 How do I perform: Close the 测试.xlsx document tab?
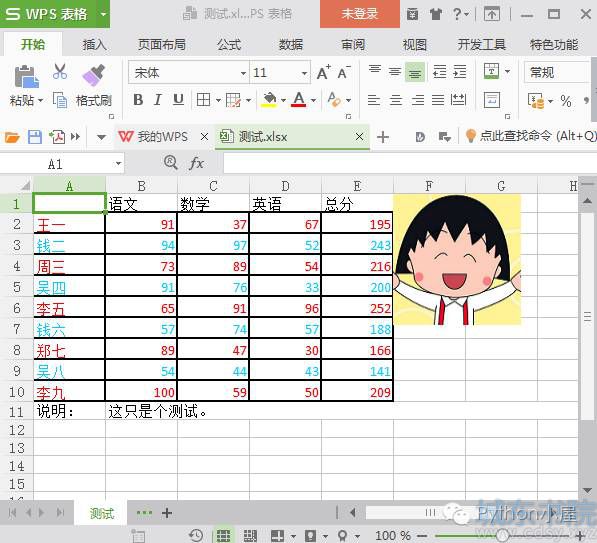tap(359, 136)
